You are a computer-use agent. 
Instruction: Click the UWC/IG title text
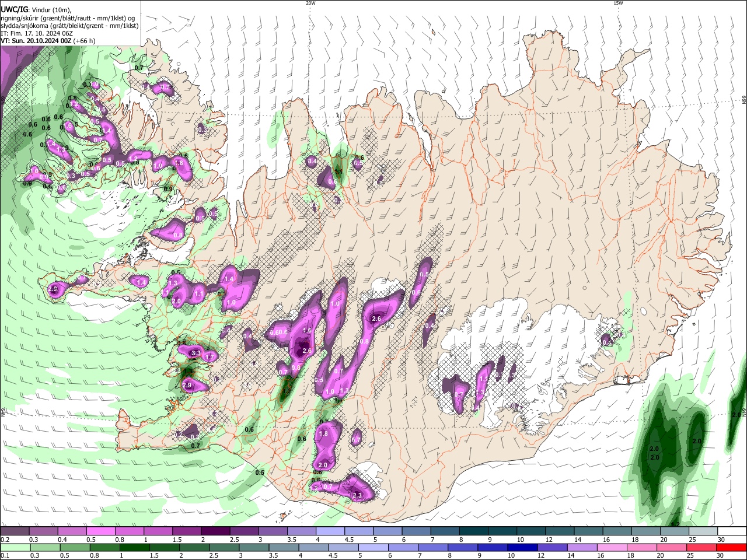coord(15,9)
